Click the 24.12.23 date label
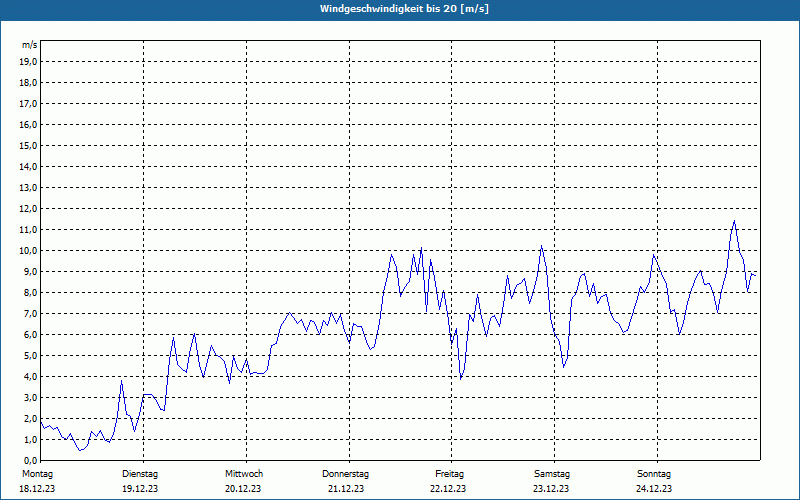 click(654, 489)
